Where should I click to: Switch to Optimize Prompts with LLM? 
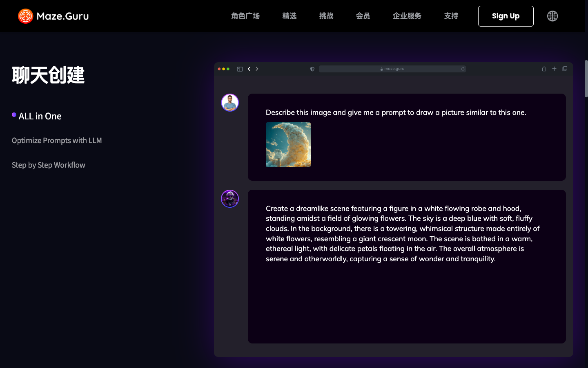pos(57,141)
